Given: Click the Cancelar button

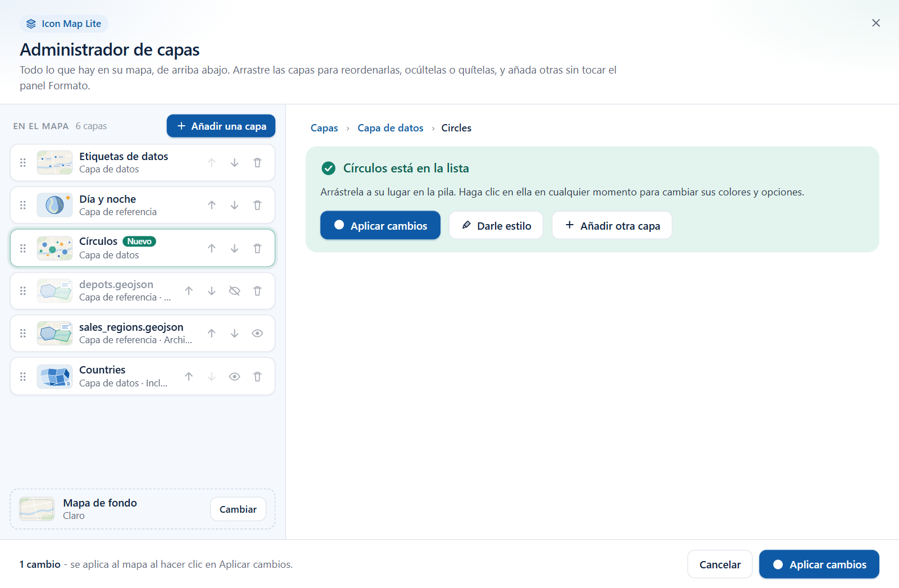Looking at the screenshot, I should pyautogui.click(x=720, y=564).
